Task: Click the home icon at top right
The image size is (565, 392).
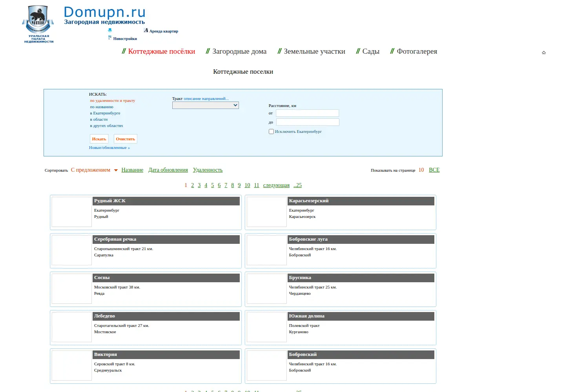Action: [x=544, y=53]
